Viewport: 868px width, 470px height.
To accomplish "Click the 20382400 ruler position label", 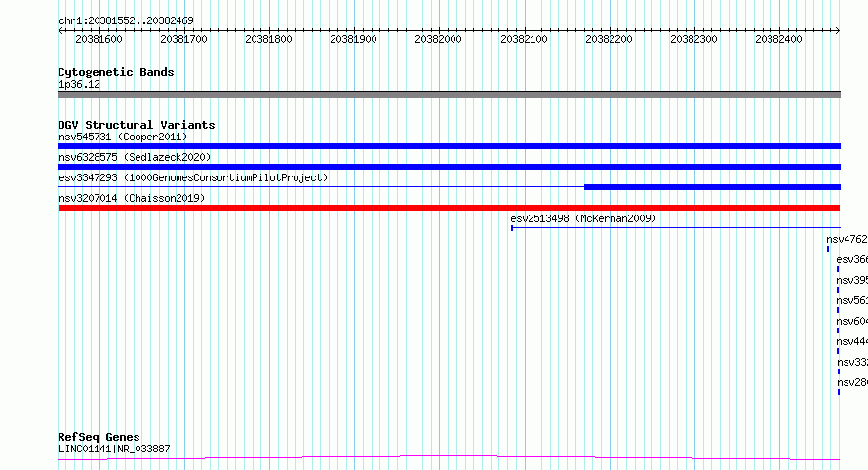I will pyautogui.click(x=778, y=39).
